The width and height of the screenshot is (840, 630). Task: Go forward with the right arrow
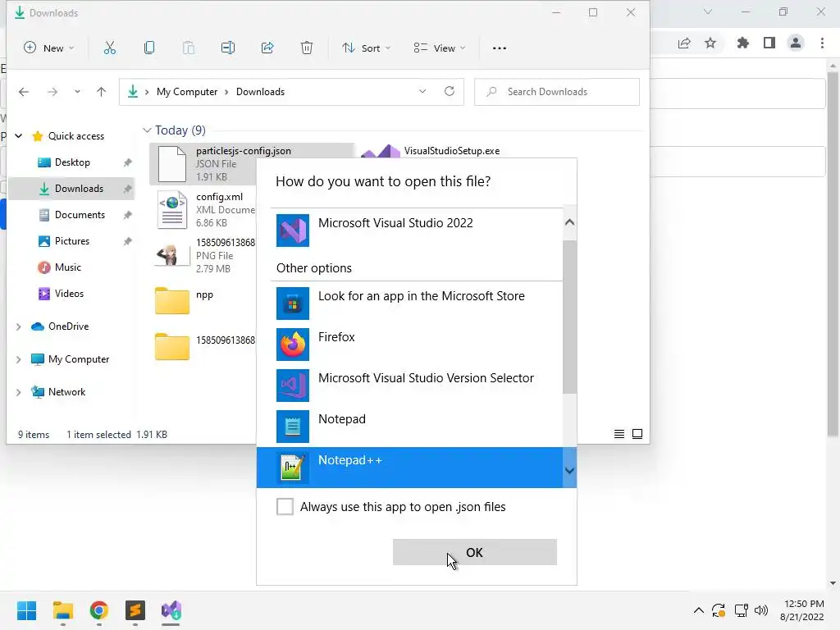[x=52, y=92]
